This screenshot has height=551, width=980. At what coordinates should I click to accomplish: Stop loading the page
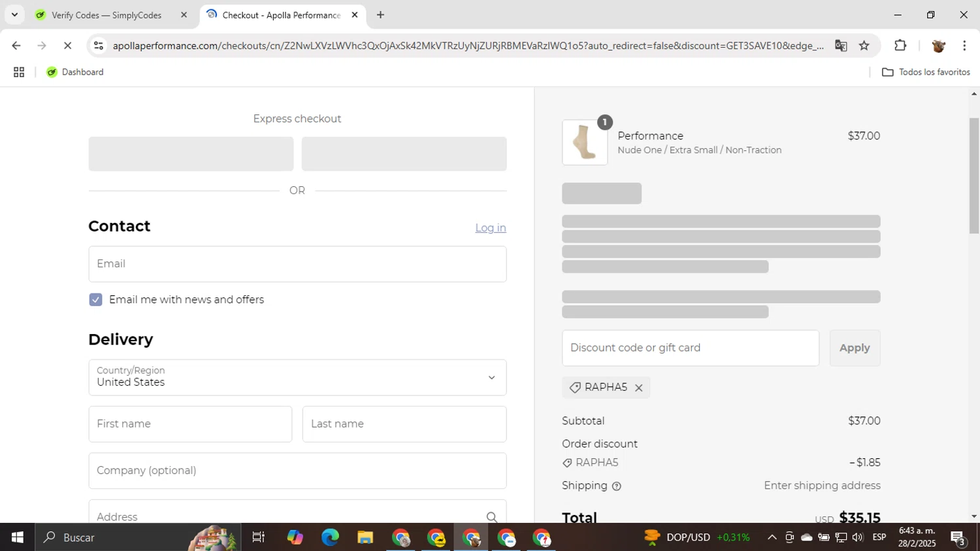(x=67, y=46)
